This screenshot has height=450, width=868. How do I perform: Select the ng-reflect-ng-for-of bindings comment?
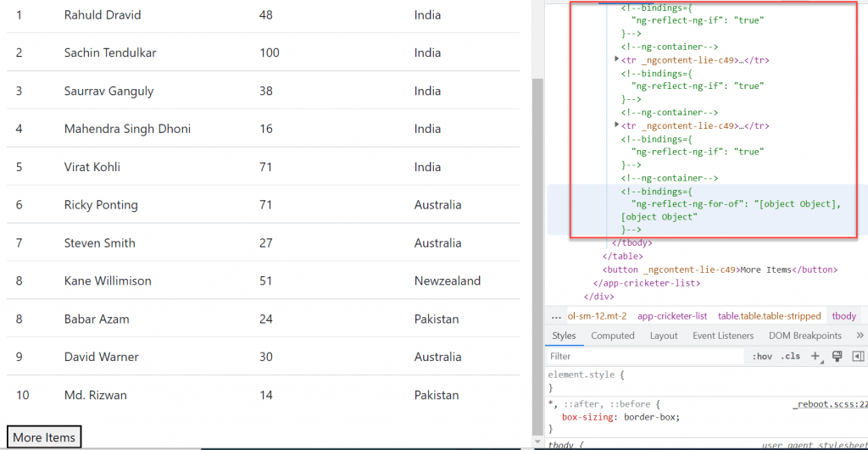coord(731,210)
